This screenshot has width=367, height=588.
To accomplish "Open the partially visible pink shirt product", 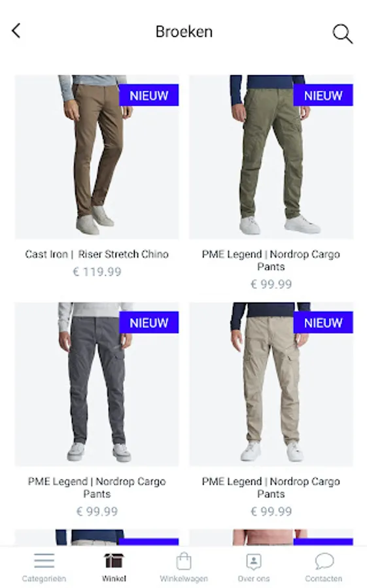I will point(271,538).
